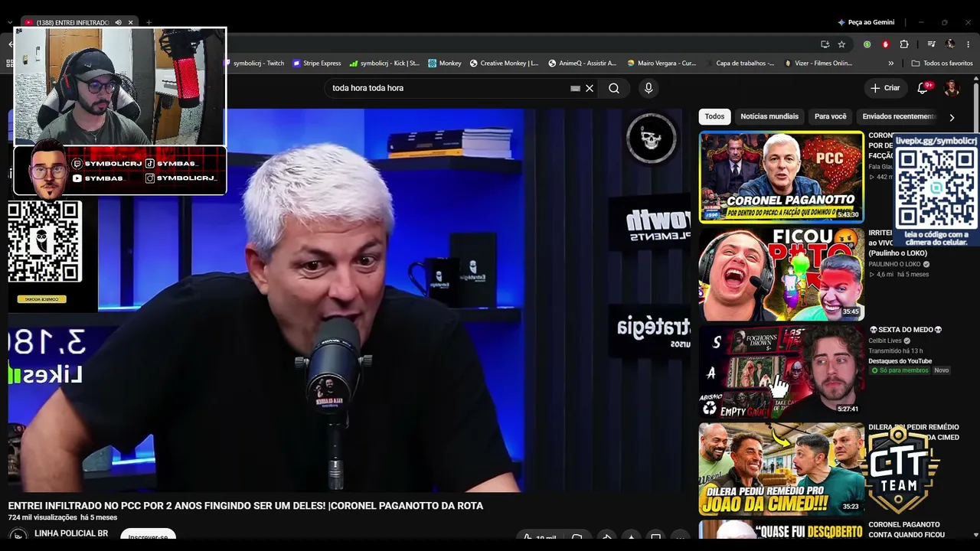The image size is (980, 551).
Task: Clear the search text with X icon
Action: [590, 88]
